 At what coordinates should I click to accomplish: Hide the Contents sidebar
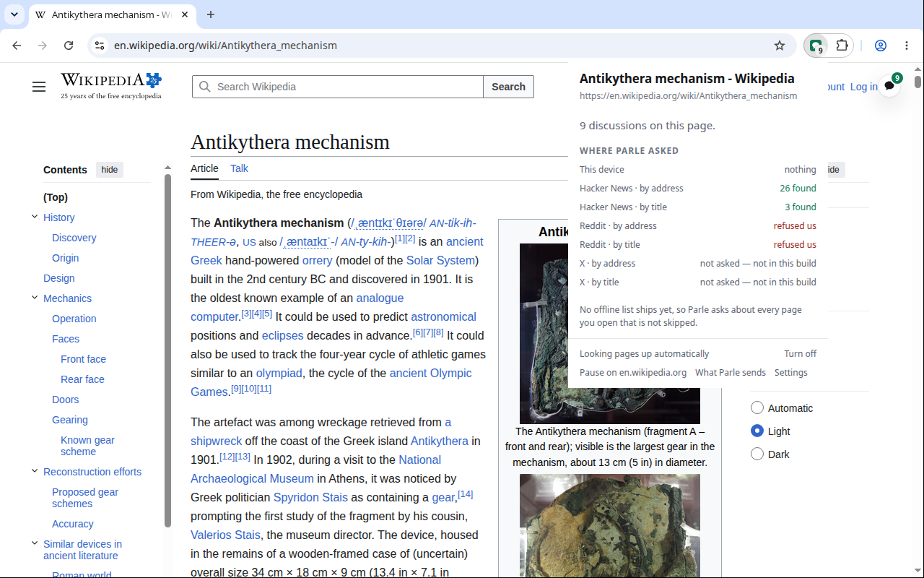coord(110,170)
